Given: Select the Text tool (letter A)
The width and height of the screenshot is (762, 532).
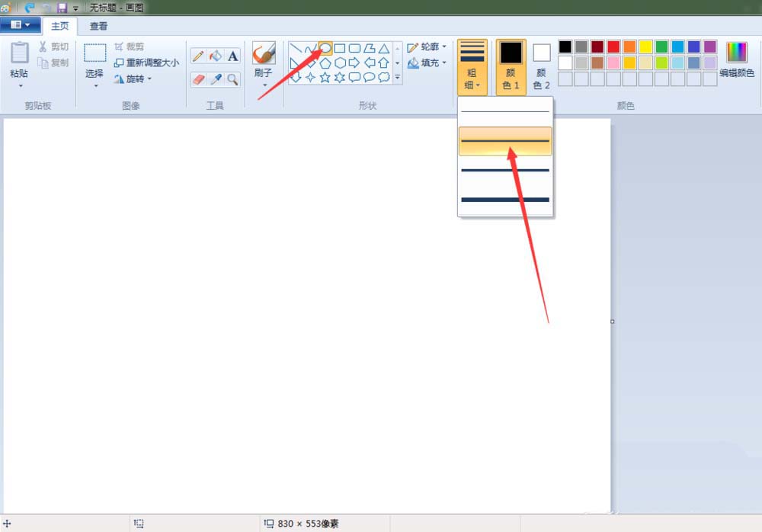Looking at the screenshot, I should click(x=232, y=56).
